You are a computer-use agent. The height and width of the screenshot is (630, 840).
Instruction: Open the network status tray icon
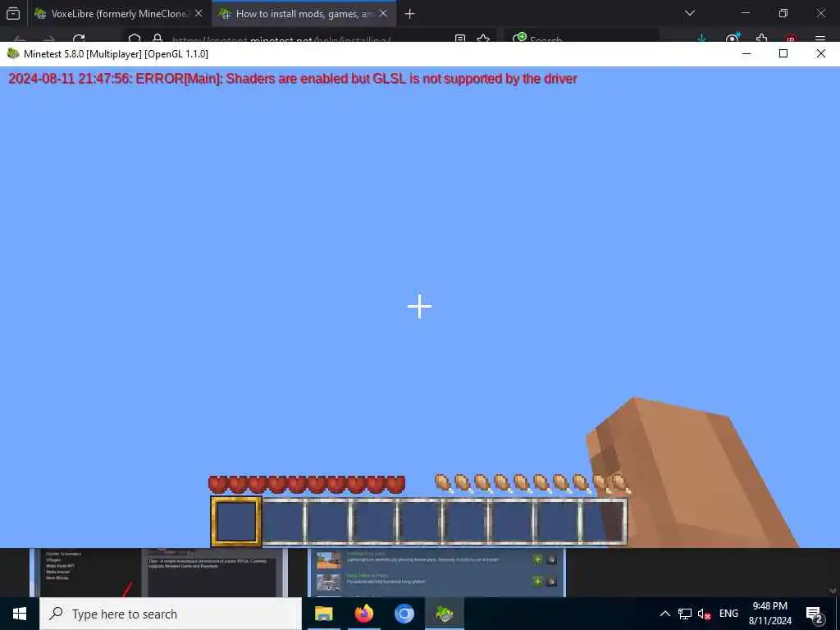click(x=685, y=614)
